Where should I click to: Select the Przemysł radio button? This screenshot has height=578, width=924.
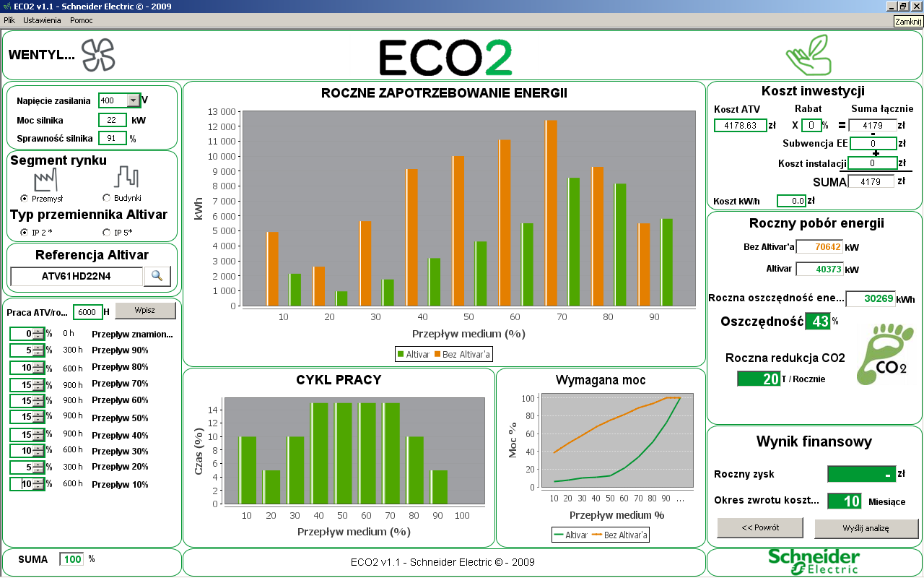[x=25, y=198]
